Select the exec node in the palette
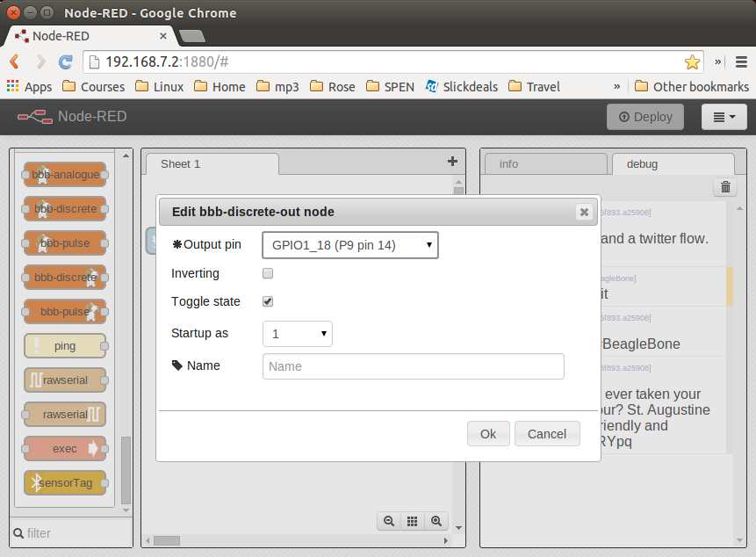The height and width of the screenshot is (557, 756). tap(64, 448)
